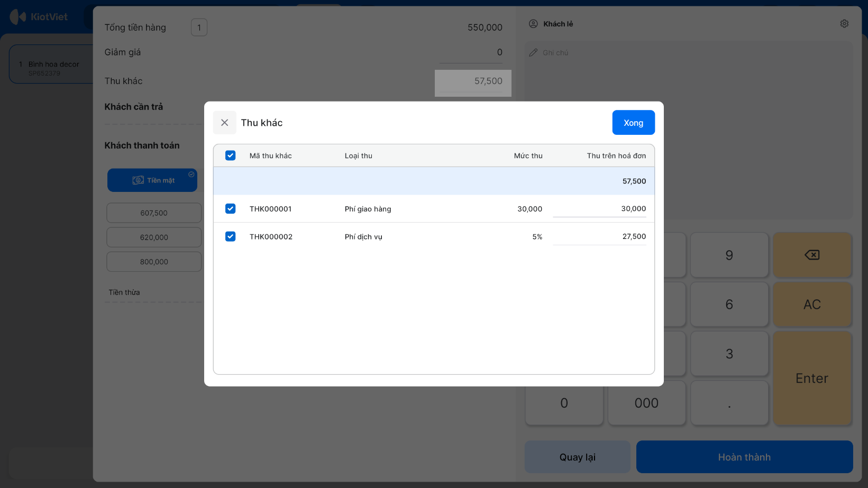Image resolution: width=868 pixels, height=488 pixels.
Task: Click the Khách lẻ customer icon
Action: point(533,24)
